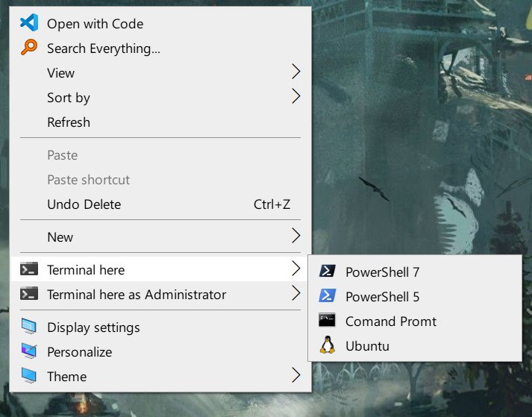
Task: Click the greyed-out Paste entry
Action: pos(160,154)
